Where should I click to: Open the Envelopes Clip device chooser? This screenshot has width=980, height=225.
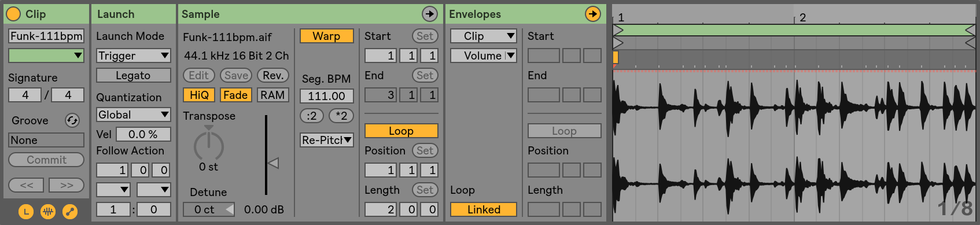pos(483,36)
